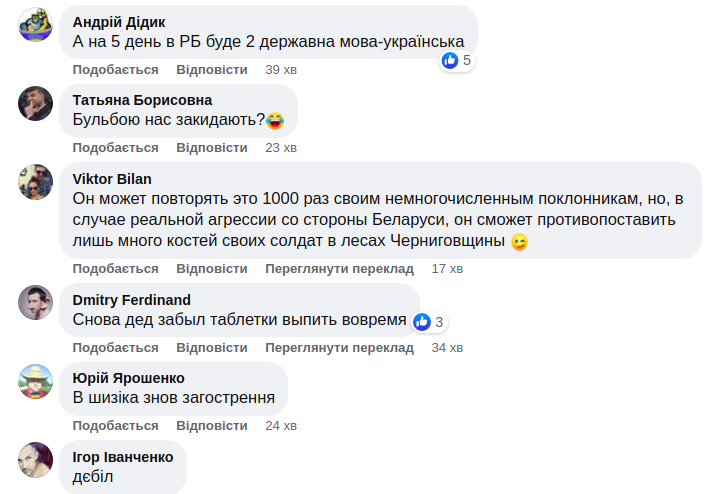Open Ігор Іванченко's name link
This screenshot has height=494, width=707.
coord(123,456)
